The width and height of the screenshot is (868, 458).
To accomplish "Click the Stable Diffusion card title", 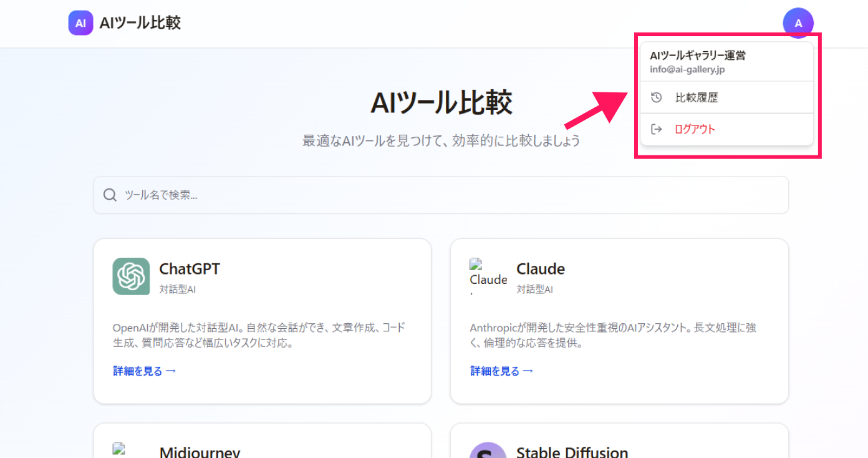I will point(572,452).
